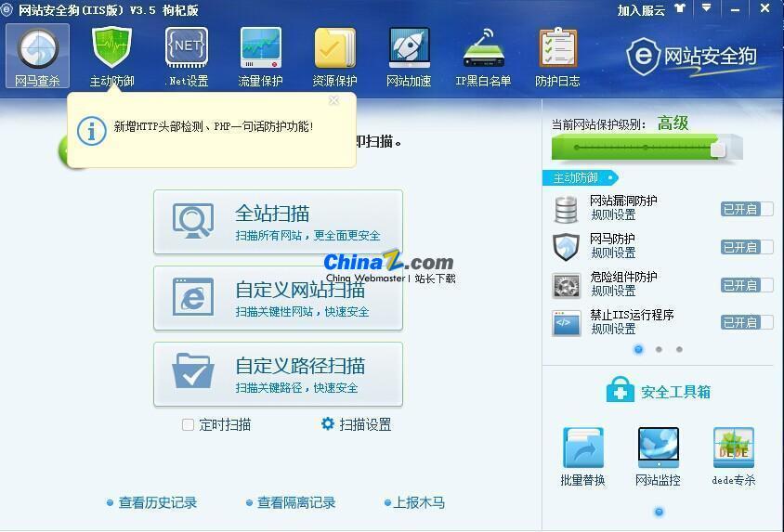Start 自定义网站扫描 custom site scan
Image resolution: width=784 pixels, height=532 pixels.
tap(278, 298)
